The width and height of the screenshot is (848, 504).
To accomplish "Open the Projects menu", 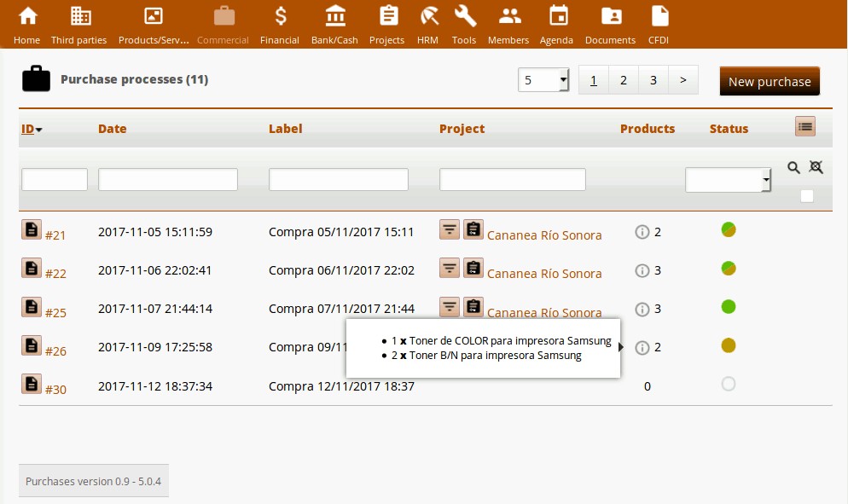I will [x=386, y=24].
